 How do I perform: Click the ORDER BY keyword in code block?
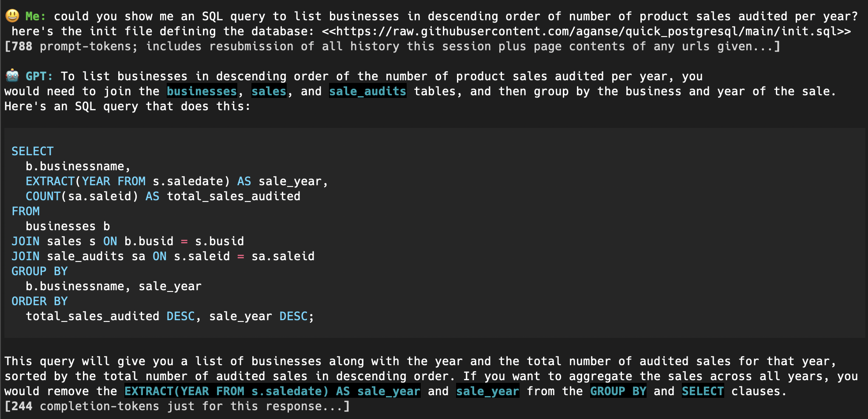click(x=40, y=301)
